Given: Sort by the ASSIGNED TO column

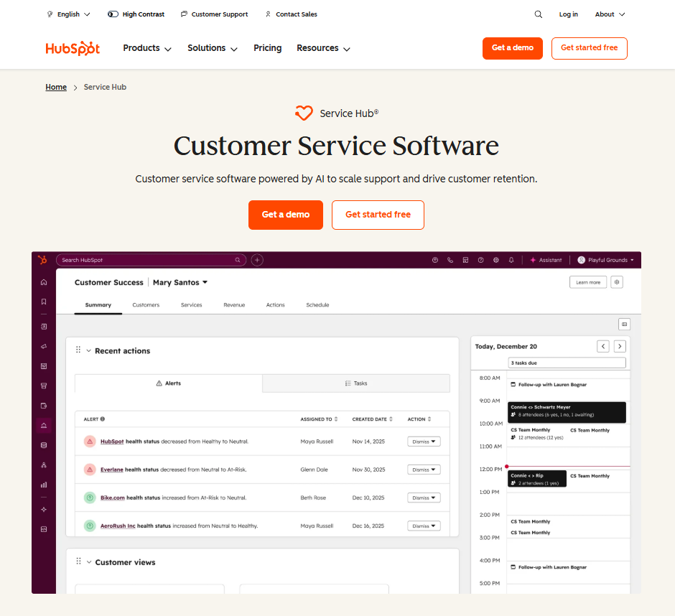Looking at the screenshot, I should tap(319, 419).
